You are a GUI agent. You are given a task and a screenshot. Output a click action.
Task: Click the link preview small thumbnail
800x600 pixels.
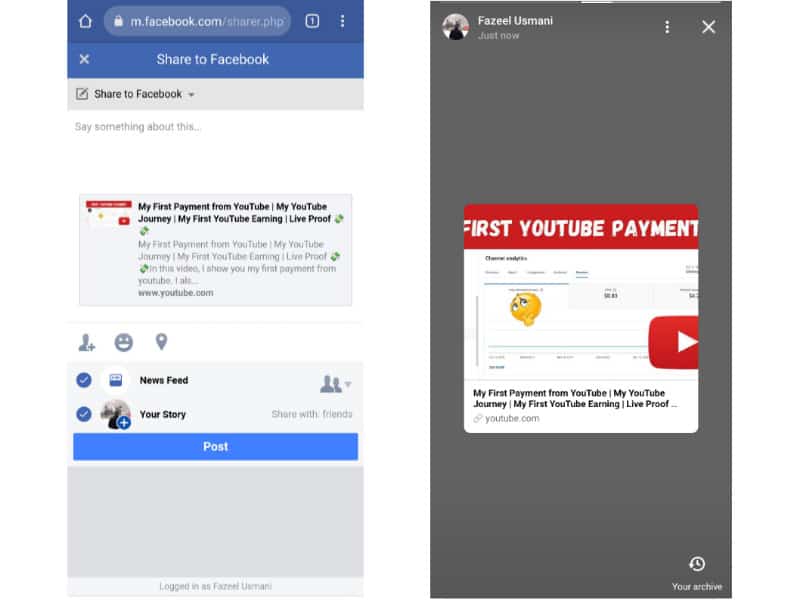(x=108, y=213)
